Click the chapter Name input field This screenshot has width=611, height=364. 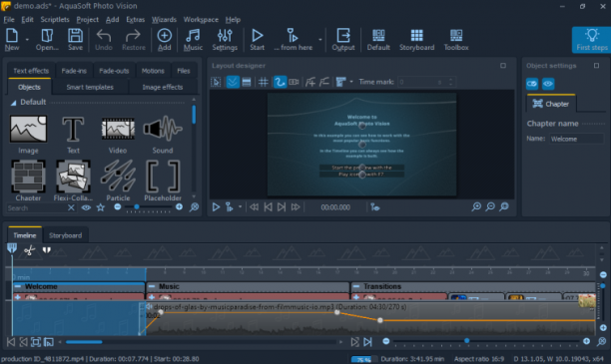[576, 139]
